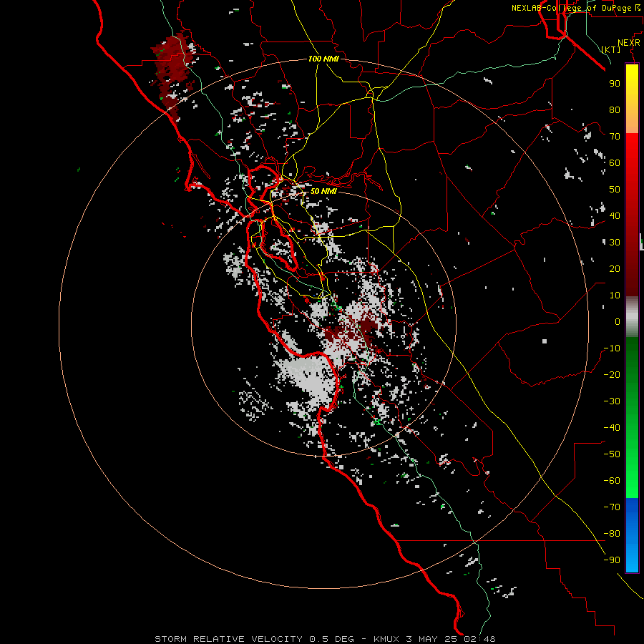
Task: Click the large dark red velocity patch upper-left
Action: (x=173, y=72)
